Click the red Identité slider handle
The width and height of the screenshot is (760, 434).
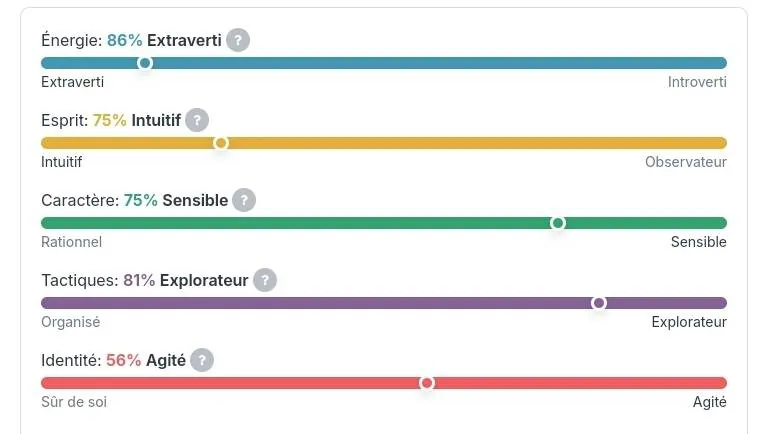pyautogui.click(x=427, y=383)
